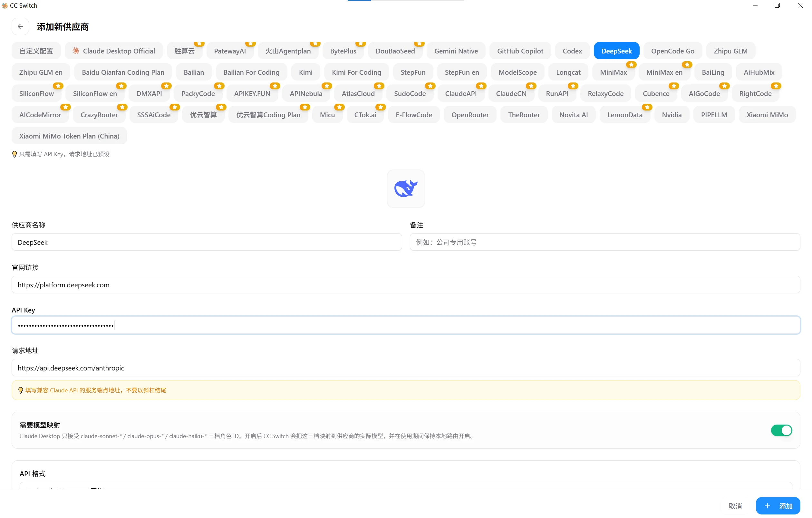Image resolution: width=812 pixels, height=518 pixels.
Task: Go back using the arrow button
Action: [20, 27]
